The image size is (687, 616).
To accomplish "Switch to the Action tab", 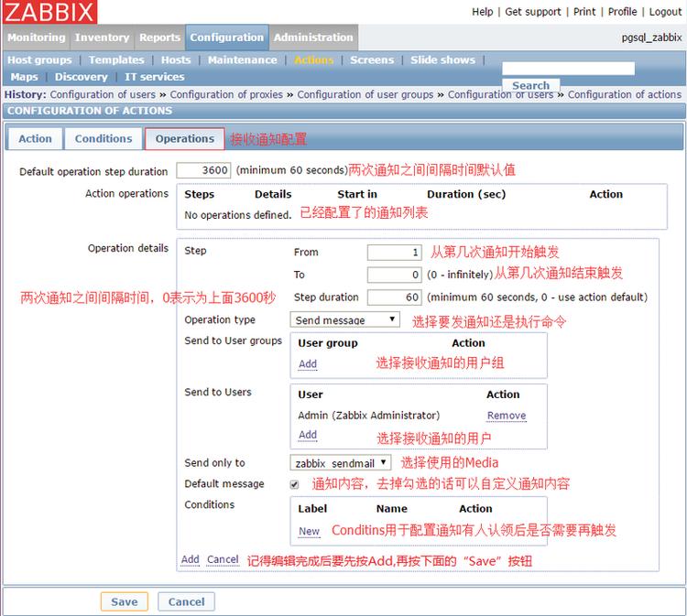I will tap(35, 138).
